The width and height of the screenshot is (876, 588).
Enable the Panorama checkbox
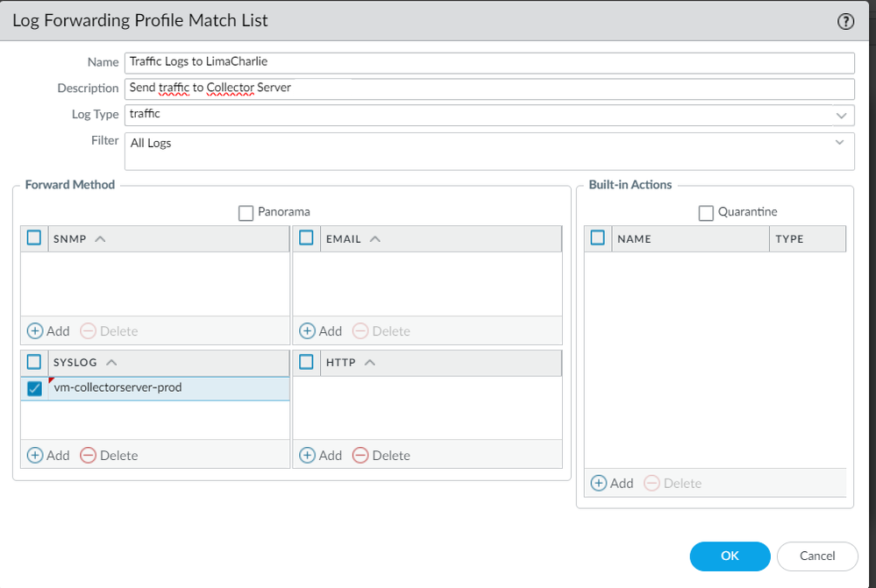[246, 212]
